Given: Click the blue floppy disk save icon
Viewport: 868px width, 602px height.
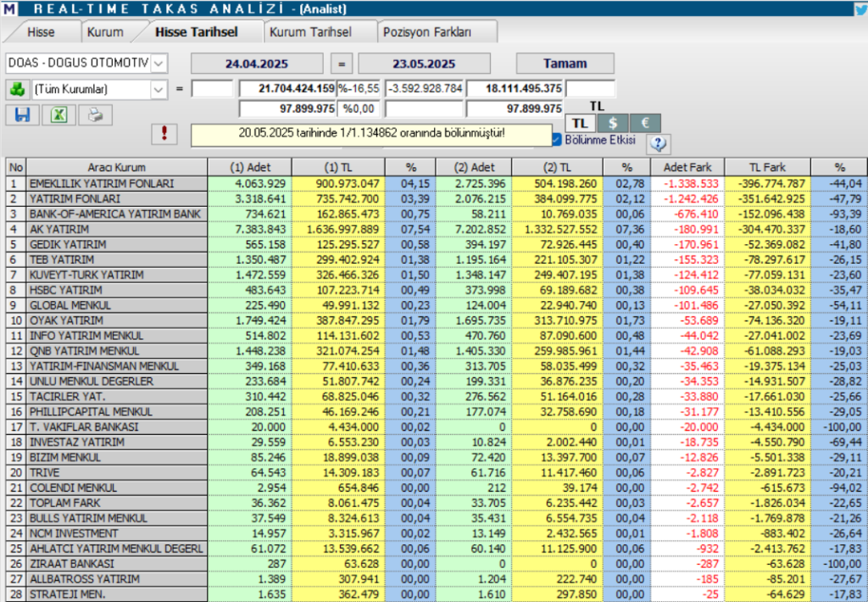Looking at the screenshot, I should tap(23, 115).
